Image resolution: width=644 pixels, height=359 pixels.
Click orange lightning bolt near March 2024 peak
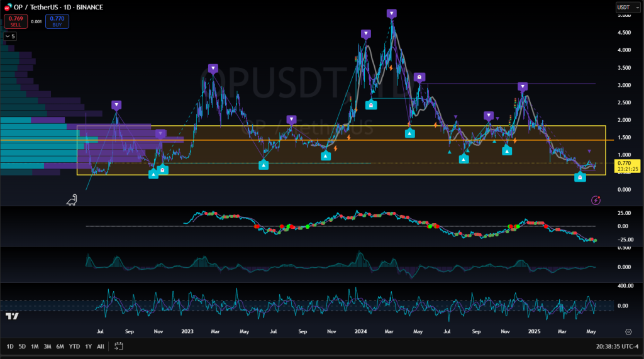[x=391, y=68]
